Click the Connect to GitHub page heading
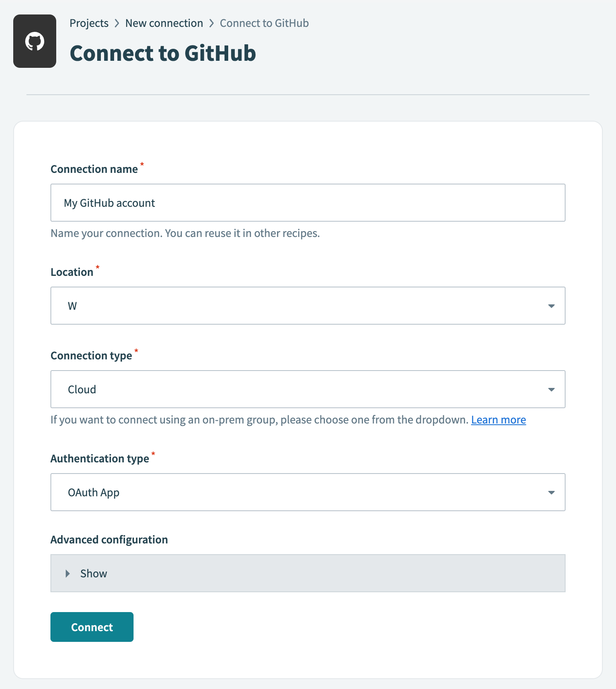The image size is (616, 689). [163, 53]
